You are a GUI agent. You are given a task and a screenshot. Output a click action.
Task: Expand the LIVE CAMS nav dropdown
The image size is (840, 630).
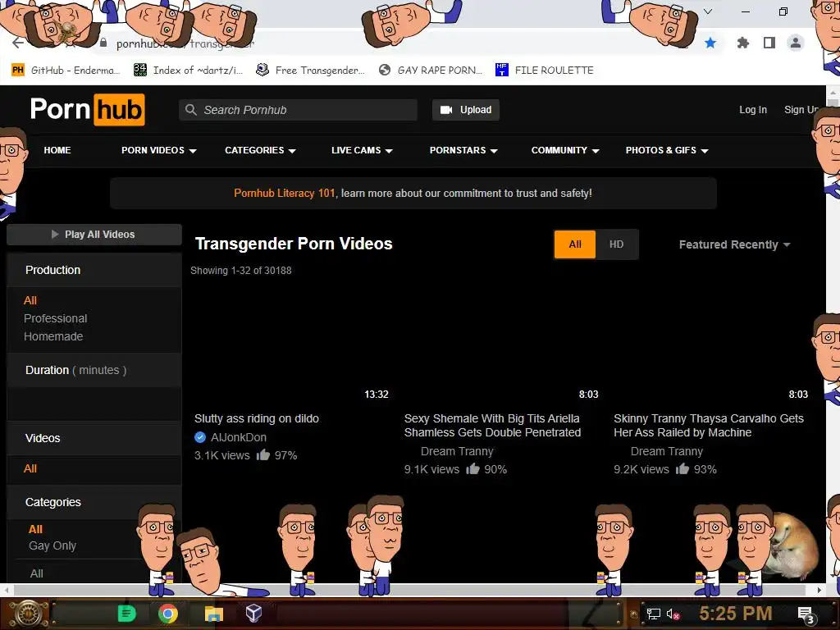[x=362, y=151]
